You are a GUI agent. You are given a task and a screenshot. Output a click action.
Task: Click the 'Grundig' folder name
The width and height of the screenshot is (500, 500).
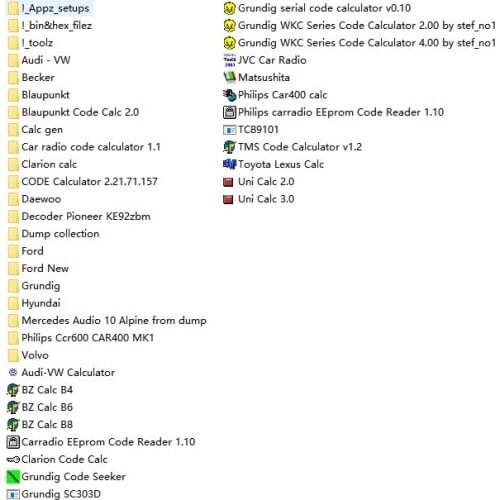point(41,286)
